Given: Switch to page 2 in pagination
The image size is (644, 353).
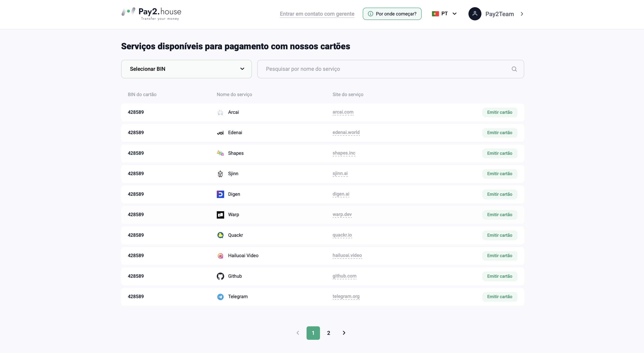Looking at the screenshot, I should point(328,333).
